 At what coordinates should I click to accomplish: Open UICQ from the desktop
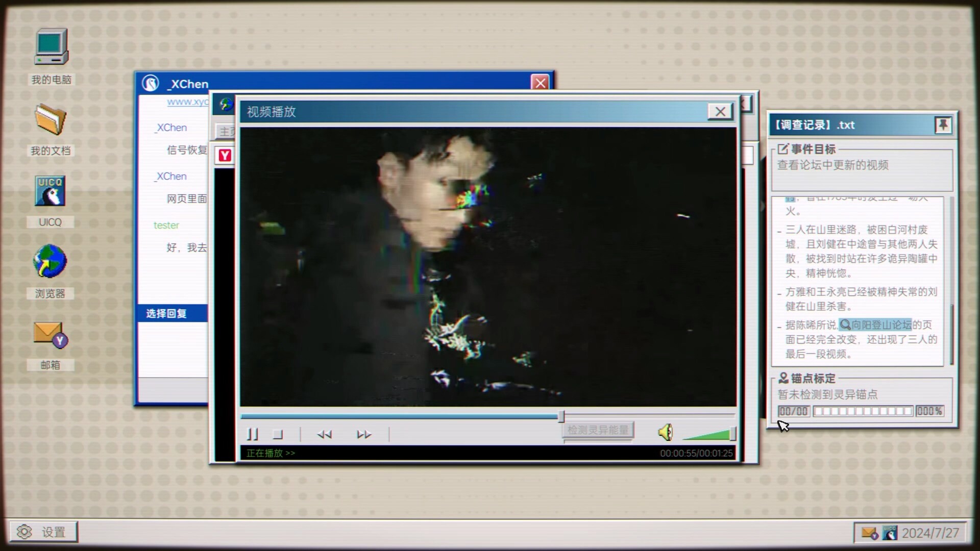[50, 191]
